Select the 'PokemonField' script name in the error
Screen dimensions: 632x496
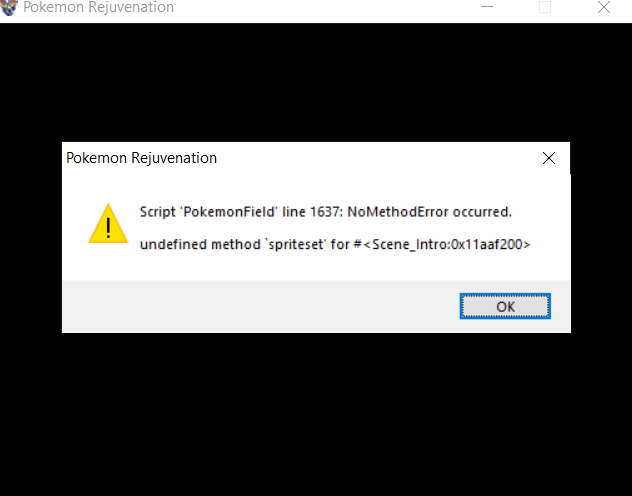pyautogui.click(x=230, y=212)
